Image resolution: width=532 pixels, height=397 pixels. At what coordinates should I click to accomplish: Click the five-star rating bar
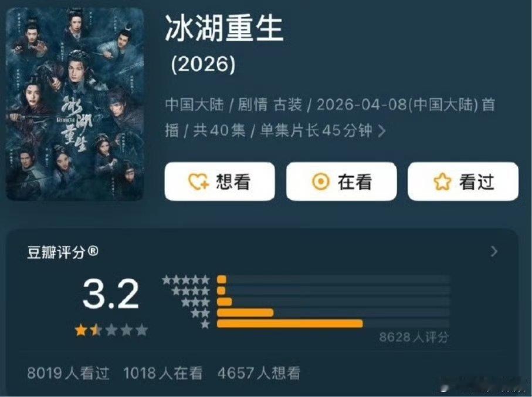point(333,280)
